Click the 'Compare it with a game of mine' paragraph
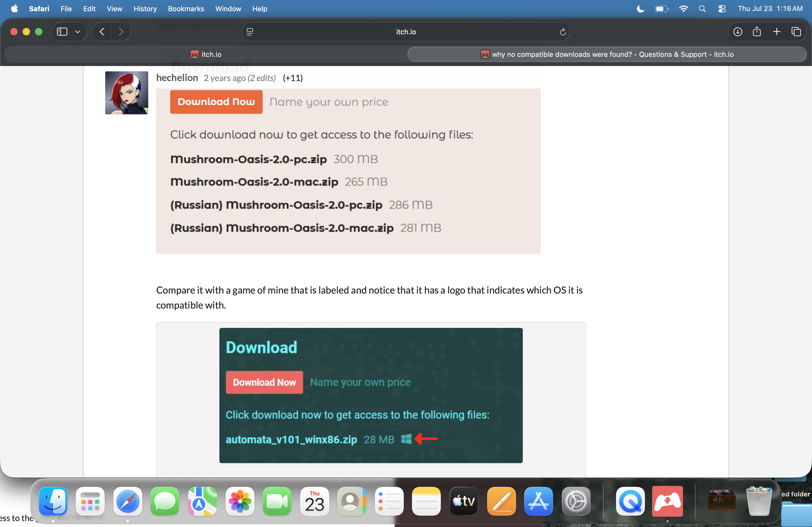Viewport: 812px width, 527px height. pyautogui.click(x=369, y=297)
